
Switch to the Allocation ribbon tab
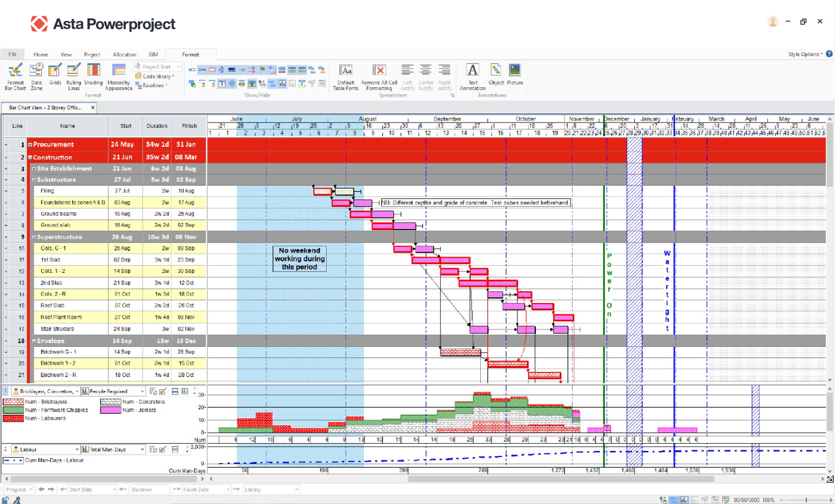coord(125,55)
